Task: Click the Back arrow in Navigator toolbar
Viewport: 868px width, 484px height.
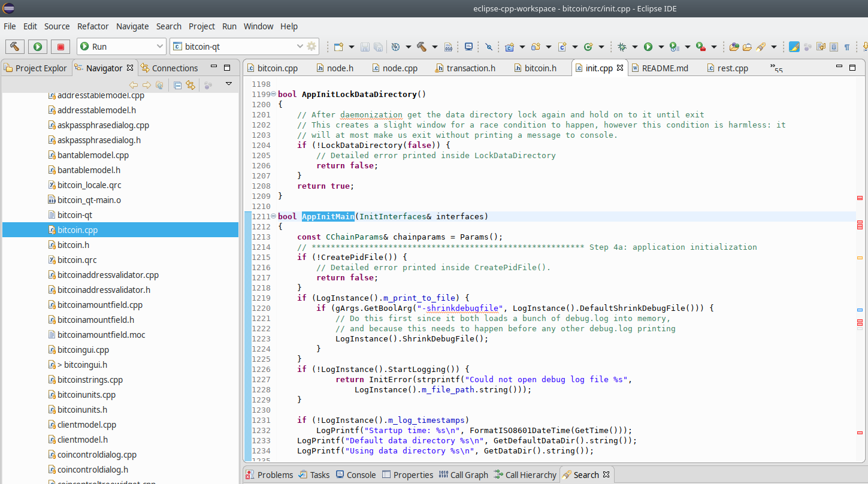Action: pyautogui.click(x=134, y=85)
